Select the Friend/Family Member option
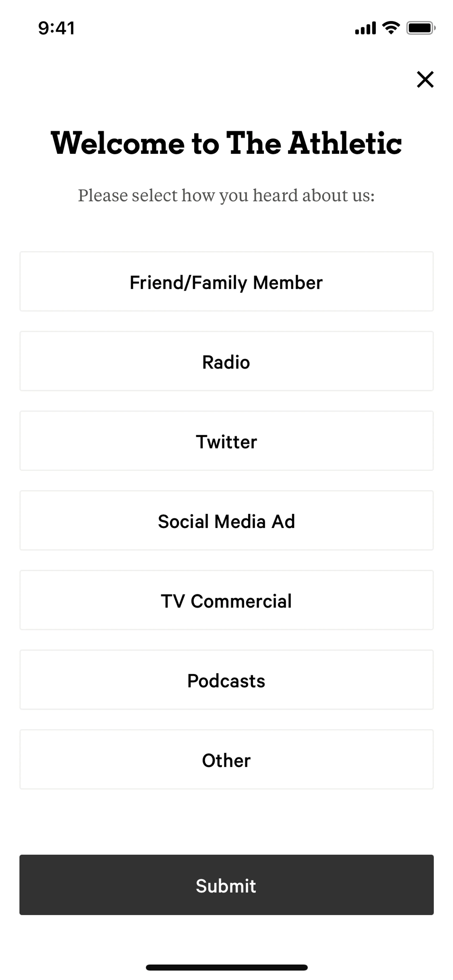The image size is (453, 980). point(226,281)
